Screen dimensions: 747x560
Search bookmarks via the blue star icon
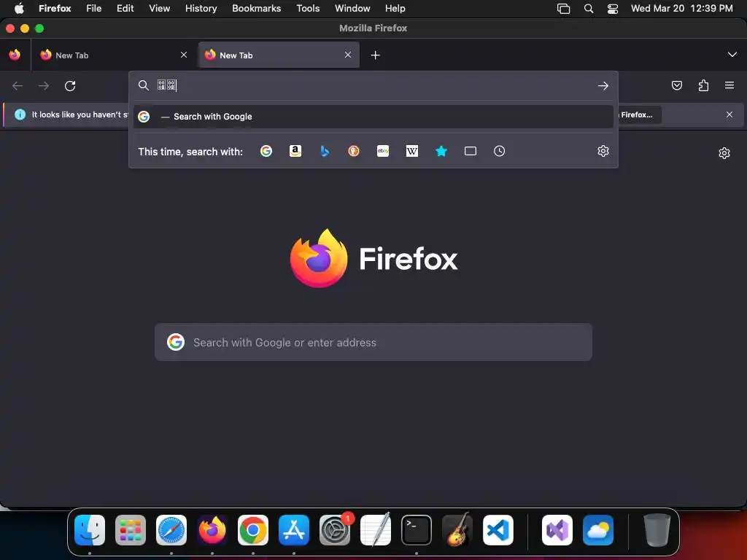(441, 151)
